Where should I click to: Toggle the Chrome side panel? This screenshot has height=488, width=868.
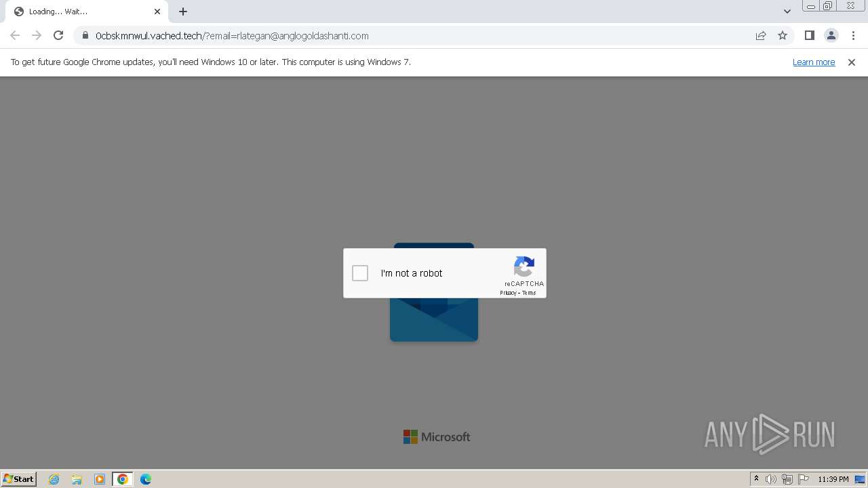click(x=809, y=35)
